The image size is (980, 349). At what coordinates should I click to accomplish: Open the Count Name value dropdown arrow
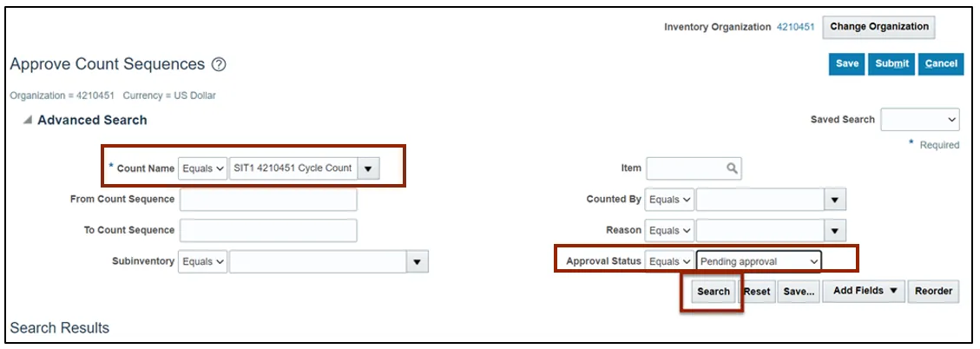369,168
